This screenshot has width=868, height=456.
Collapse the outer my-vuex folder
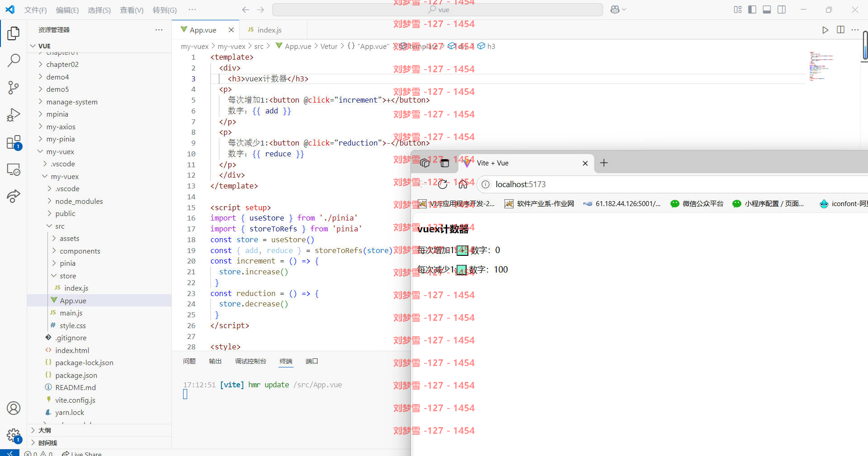point(60,151)
